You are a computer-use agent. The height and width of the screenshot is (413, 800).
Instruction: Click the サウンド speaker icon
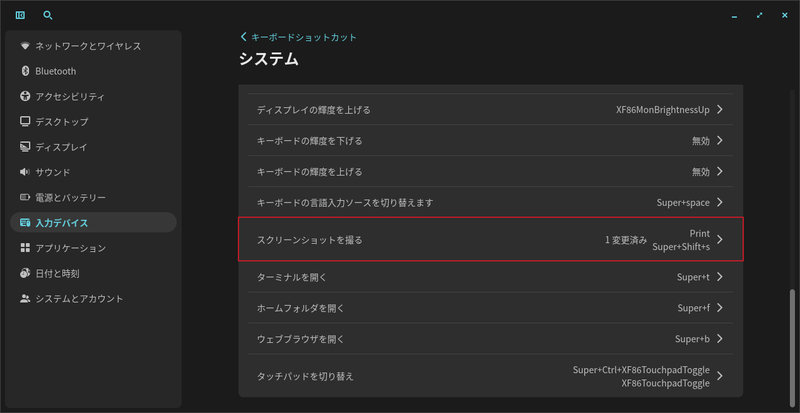pyautogui.click(x=25, y=172)
